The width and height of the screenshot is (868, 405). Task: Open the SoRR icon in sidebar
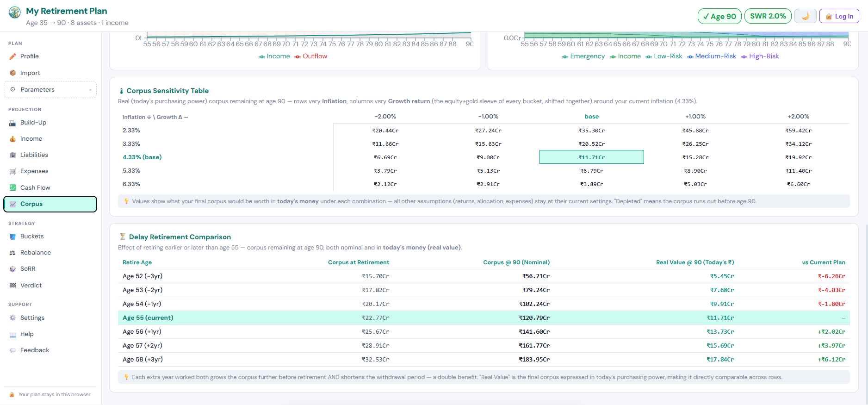(13, 269)
